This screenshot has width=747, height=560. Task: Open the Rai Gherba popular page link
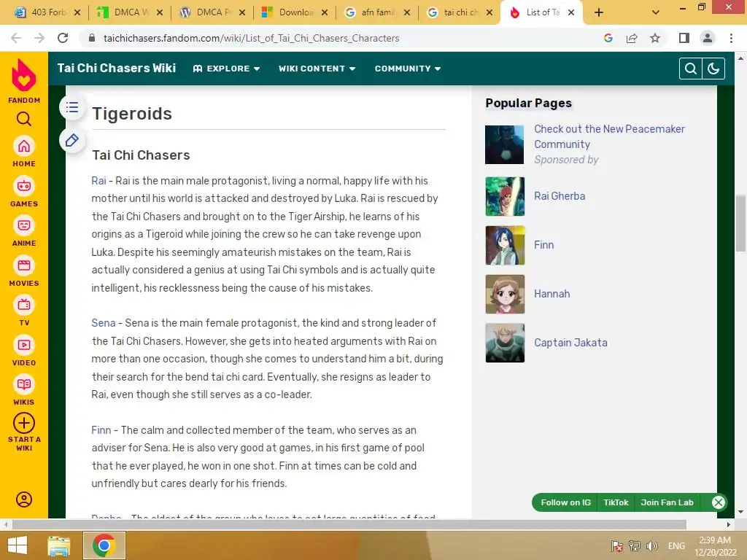click(x=560, y=195)
